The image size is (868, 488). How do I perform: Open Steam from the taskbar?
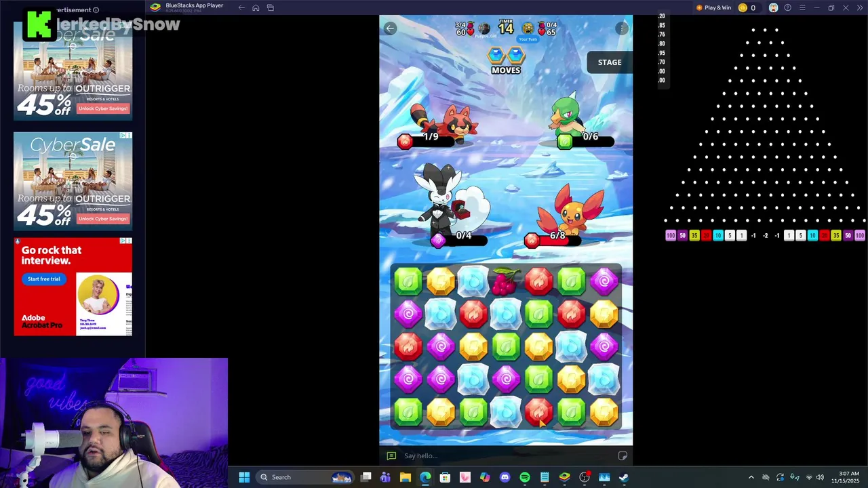point(624,477)
